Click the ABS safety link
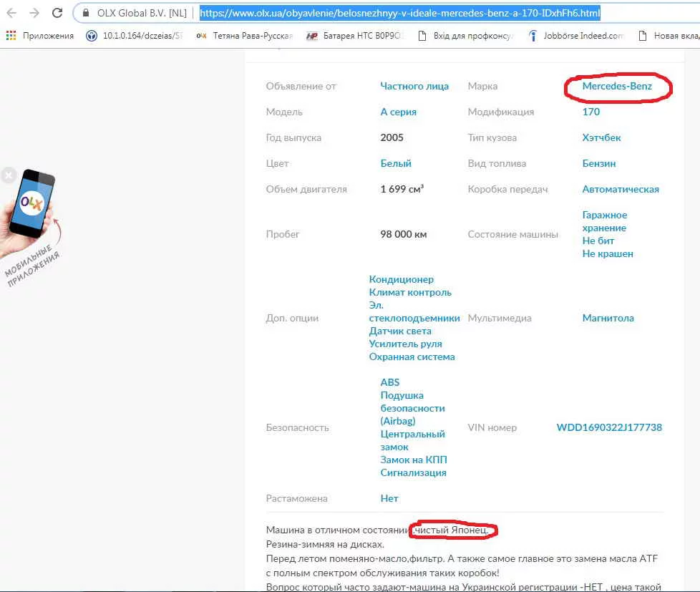Viewport: 700px width, 592px height. click(x=390, y=382)
